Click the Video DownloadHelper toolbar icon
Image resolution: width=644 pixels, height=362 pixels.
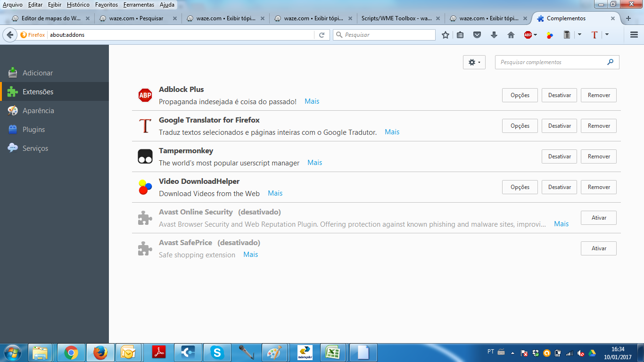[550, 35]
